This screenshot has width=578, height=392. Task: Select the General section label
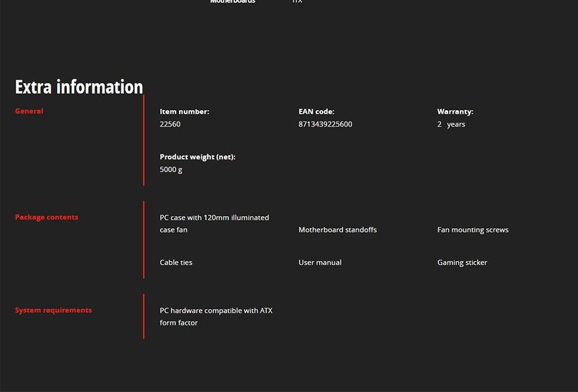(x=29, y=111)
